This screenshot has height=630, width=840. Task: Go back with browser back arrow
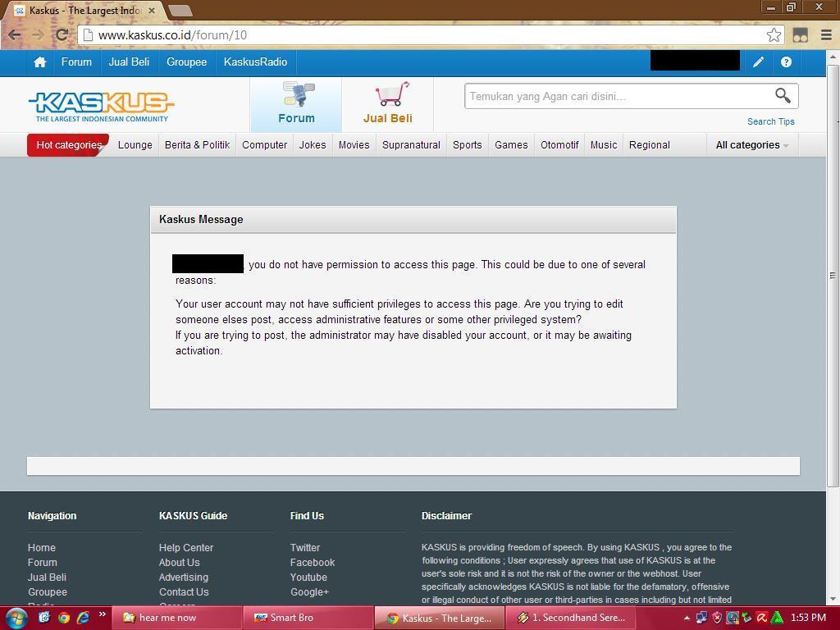tap(15, 34)
